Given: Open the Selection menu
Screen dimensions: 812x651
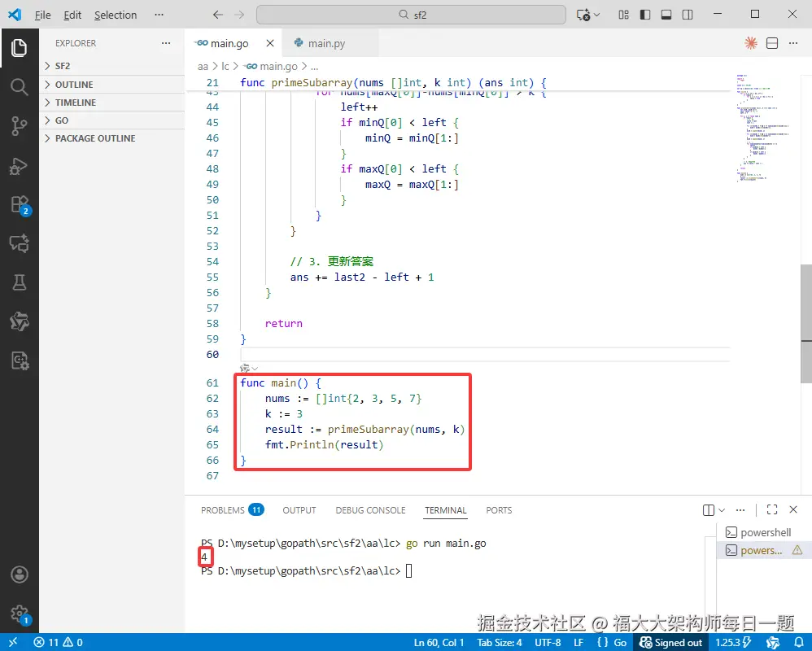Looking at the screenshot, I should tap(116, 15).
